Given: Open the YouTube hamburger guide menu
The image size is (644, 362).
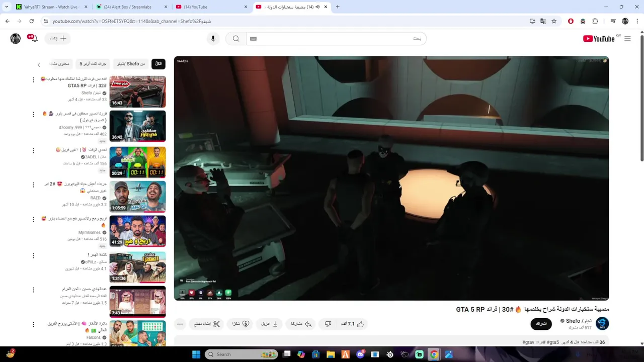Looking at the screenshot, I should 627,39.
